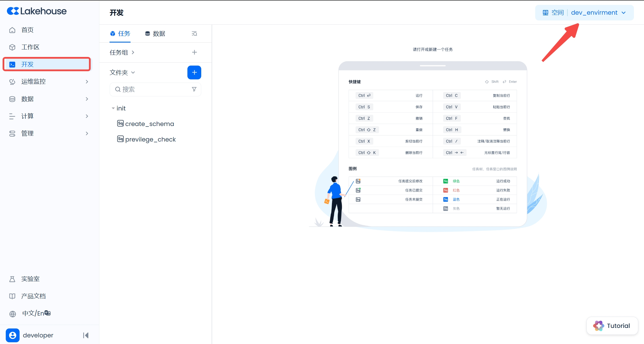Add a new task group

194,52
